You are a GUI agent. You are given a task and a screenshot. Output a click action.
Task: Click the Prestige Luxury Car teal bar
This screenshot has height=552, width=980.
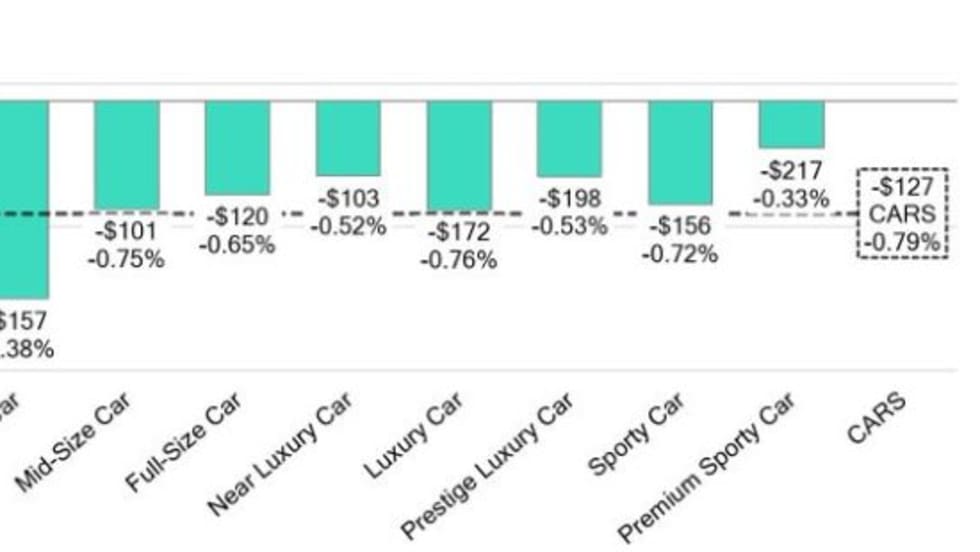pyautogui.click(x=569, y=138)
